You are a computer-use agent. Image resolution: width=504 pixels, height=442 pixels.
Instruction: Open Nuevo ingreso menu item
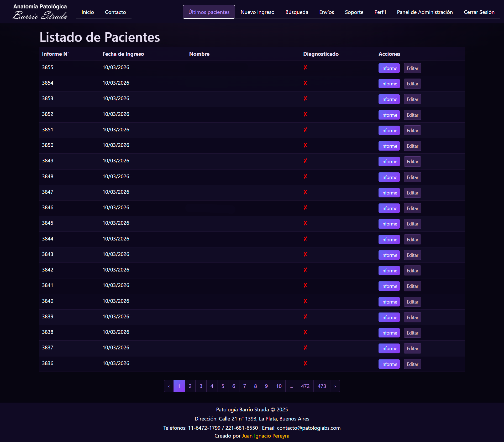click(x=257, y=12)
